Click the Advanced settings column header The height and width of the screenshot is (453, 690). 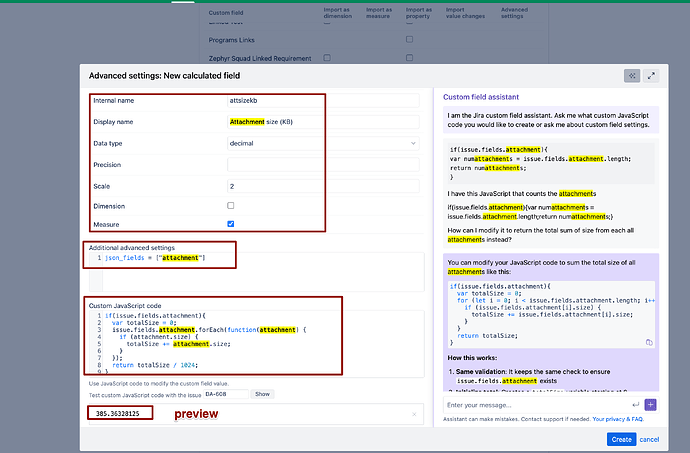(514, 13)
